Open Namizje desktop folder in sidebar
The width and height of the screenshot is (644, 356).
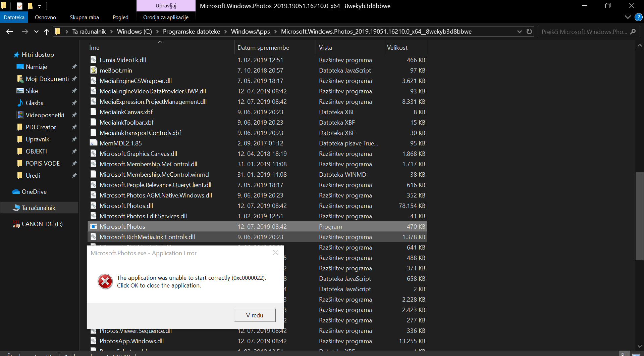[x=36, y=66]
